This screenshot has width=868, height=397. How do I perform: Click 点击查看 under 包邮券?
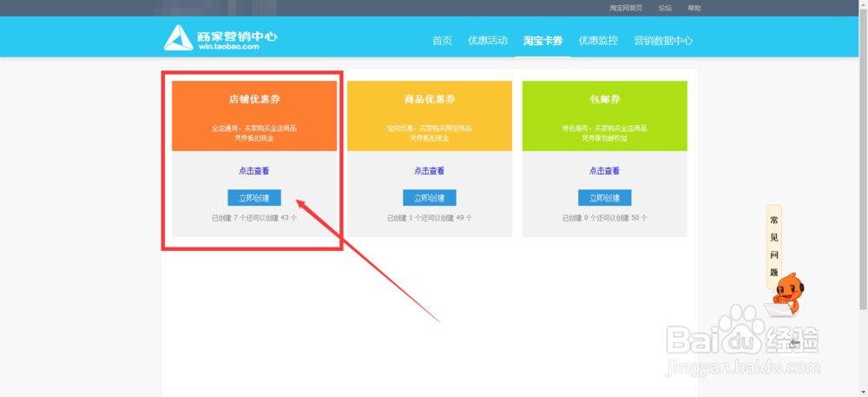604,171
